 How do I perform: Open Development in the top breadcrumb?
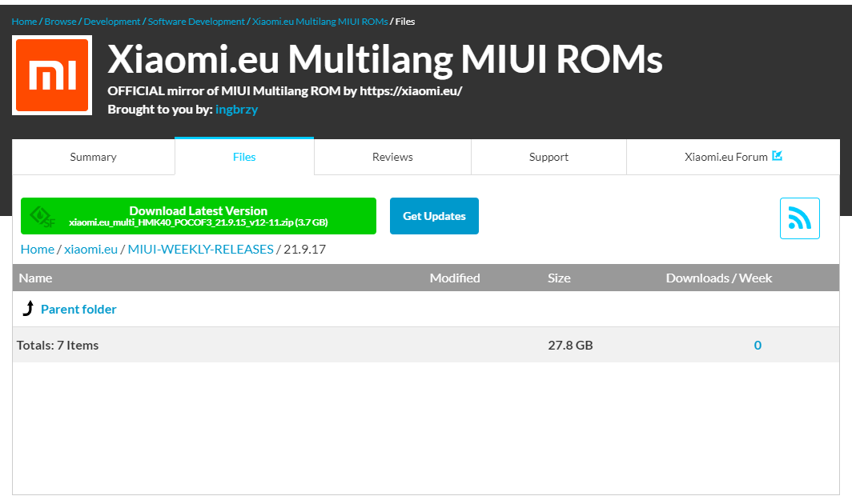(x=112, y=21)
